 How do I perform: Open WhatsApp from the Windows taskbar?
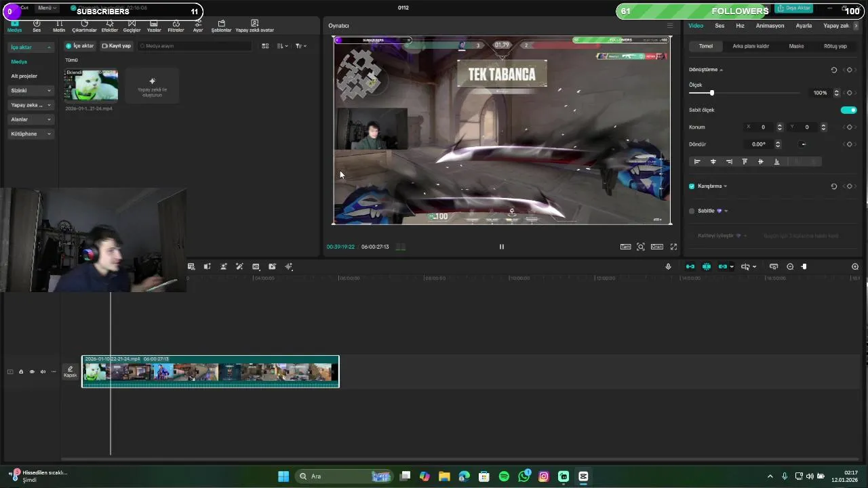(524, 476)
